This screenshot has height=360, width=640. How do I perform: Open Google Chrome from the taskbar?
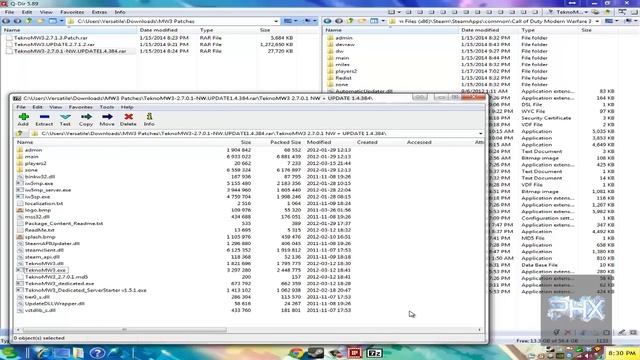click(x=297, y=352)
